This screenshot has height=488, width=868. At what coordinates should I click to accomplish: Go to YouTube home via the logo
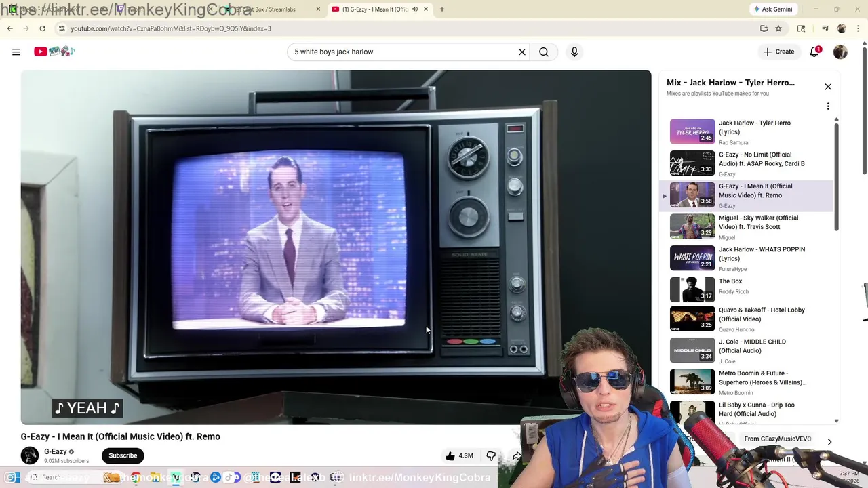[x=54, y=52]
